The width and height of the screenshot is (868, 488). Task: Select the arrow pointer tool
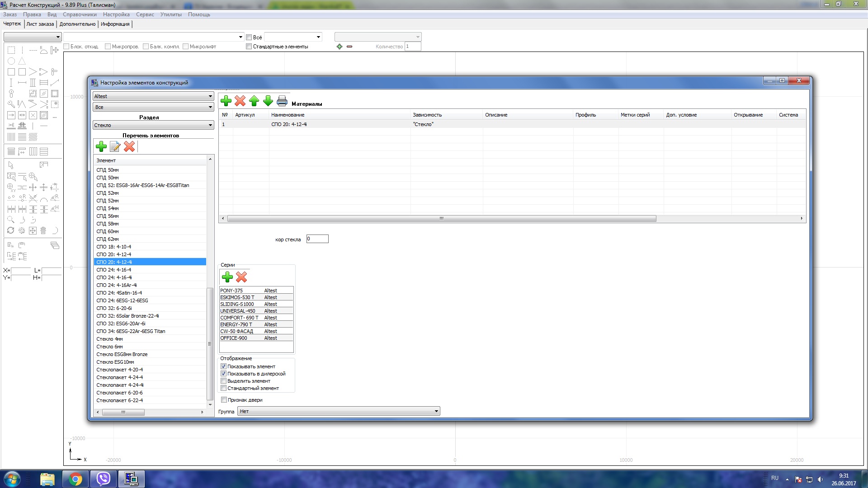tap(11, 165)
